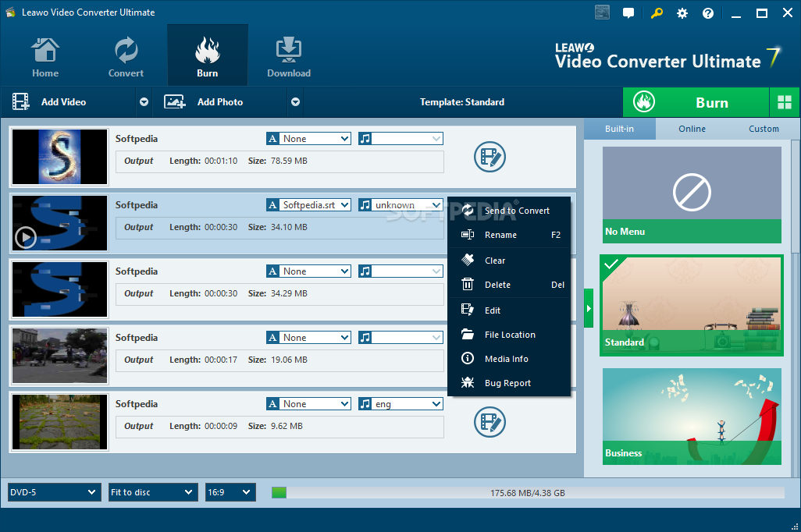Open the Home section
The image size is (801, 532).
coord(45,57)
